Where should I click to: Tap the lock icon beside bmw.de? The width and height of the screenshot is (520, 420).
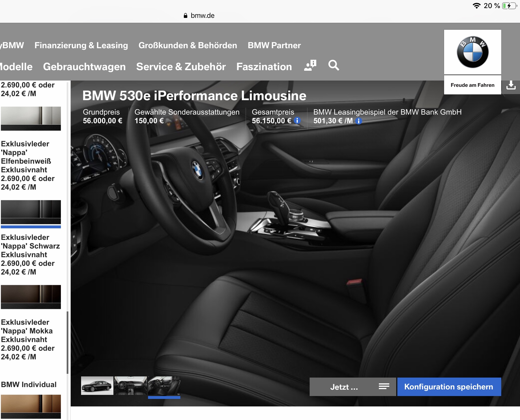click(186, 16)
